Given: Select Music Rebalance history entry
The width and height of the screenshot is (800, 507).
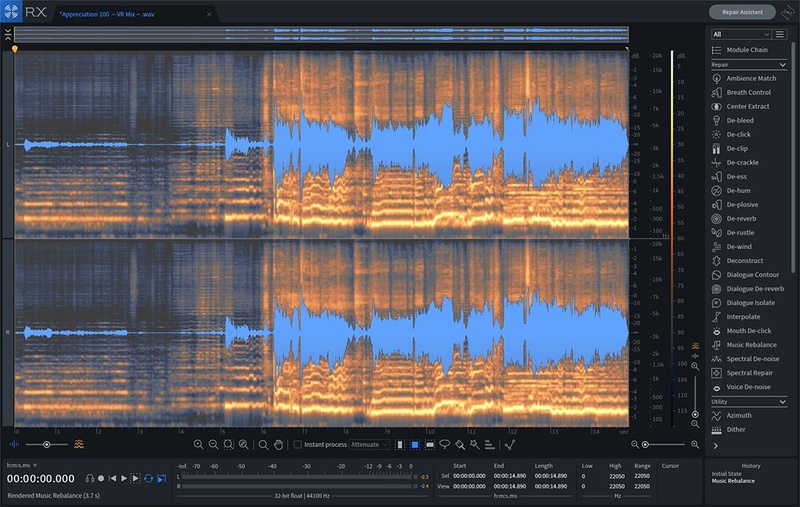Looking at the screenshot, I should coord(733,481).
